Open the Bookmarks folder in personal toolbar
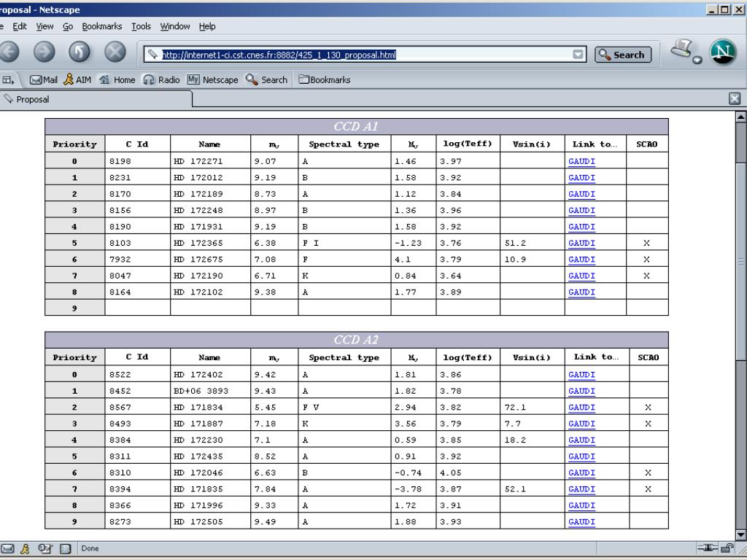 tap(325, 80)
